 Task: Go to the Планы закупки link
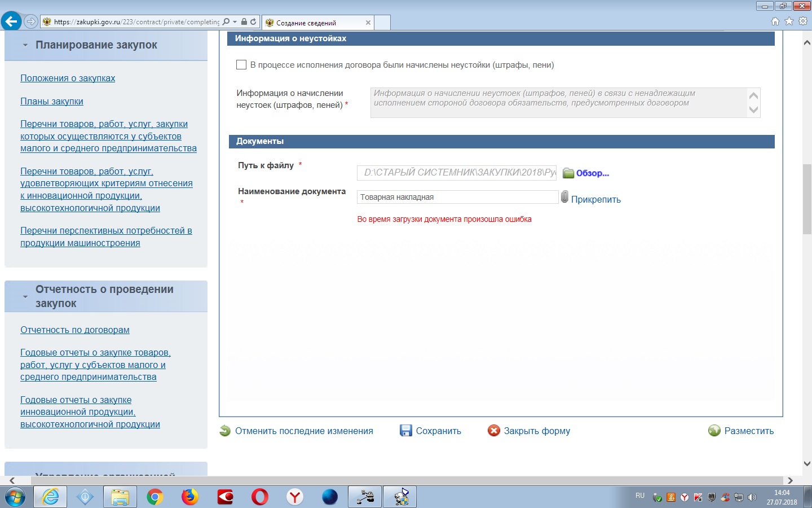tap(52, 101)
